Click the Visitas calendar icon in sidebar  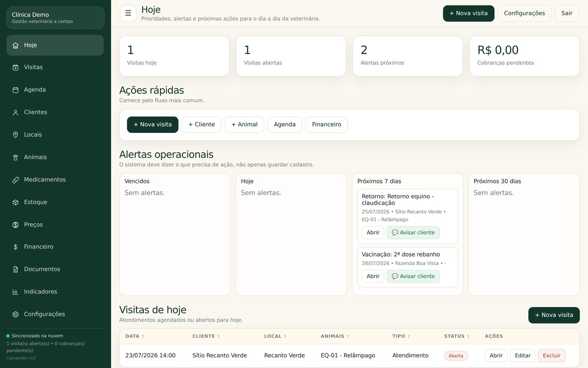pyautogui.click(x=16, y=68)
